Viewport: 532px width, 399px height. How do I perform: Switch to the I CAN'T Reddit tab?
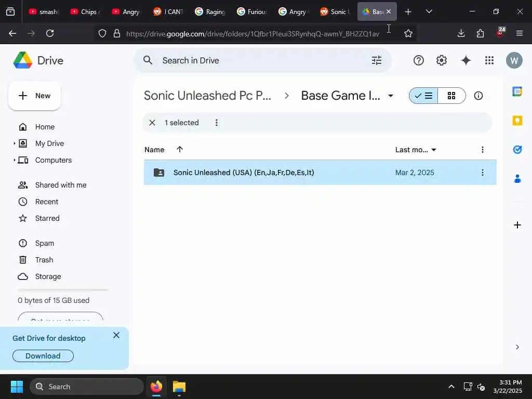click(x=168, y=11)
